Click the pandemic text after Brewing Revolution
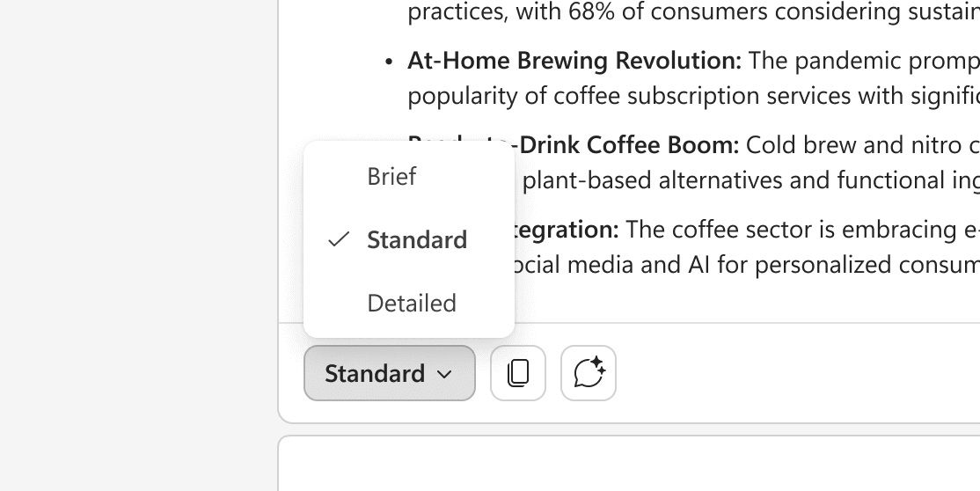The width and height of the screenshot is (980, 491). (x=862, y=61)
